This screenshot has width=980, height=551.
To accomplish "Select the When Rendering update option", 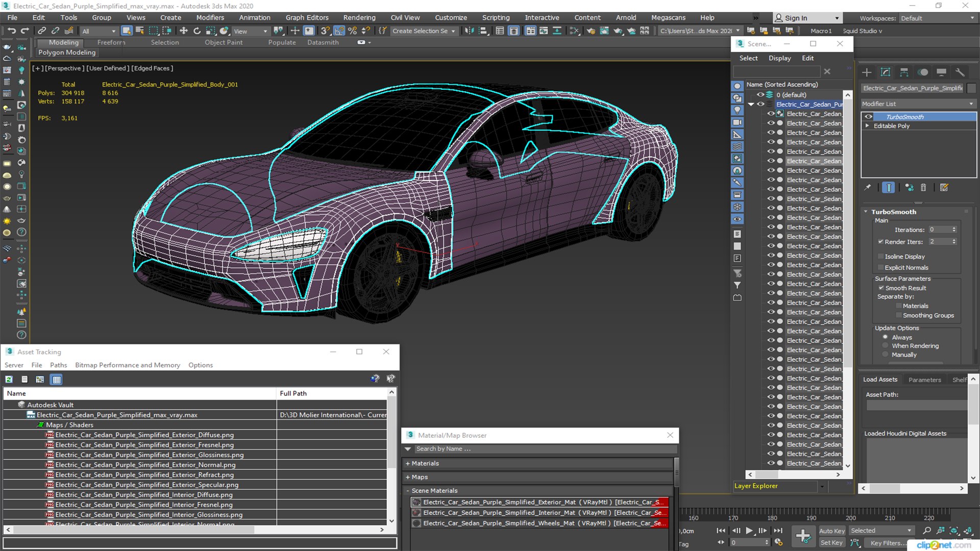I will point(886,346).
